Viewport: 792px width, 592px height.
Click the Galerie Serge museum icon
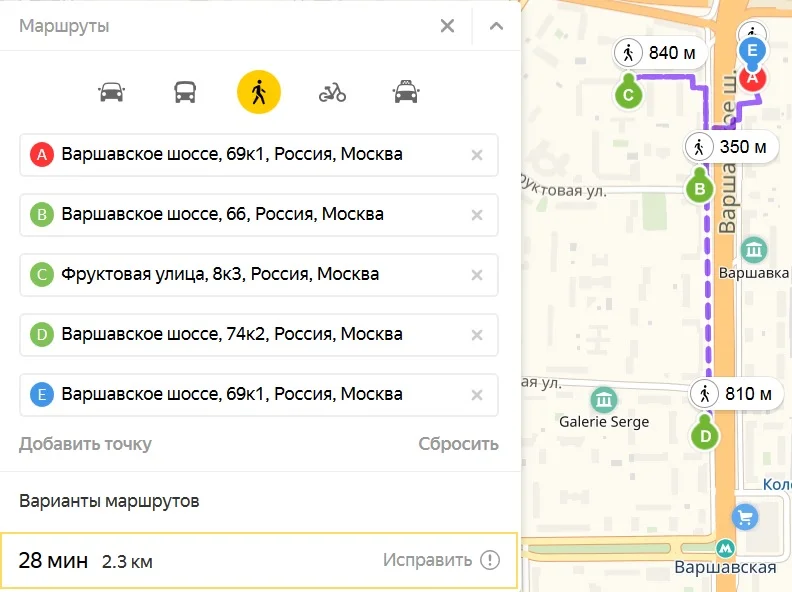pos(604,400)
